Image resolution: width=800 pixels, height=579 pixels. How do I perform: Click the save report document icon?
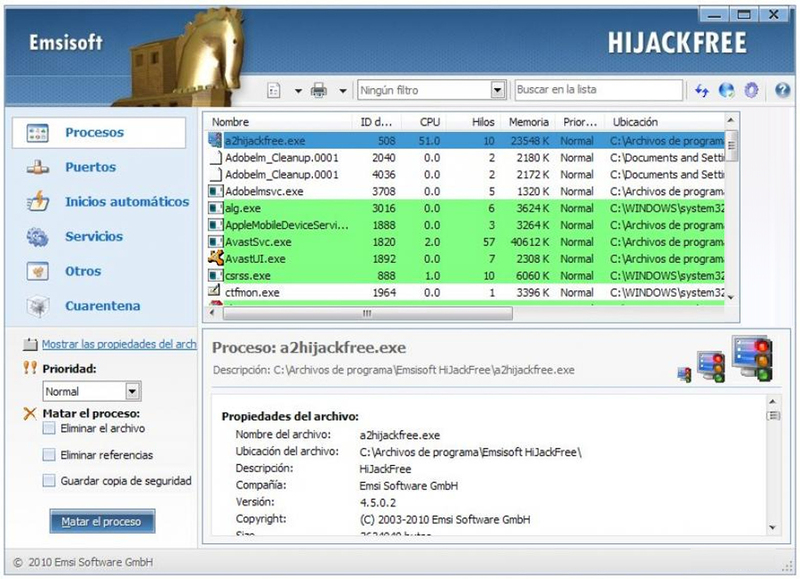click(x=274, y=91)
